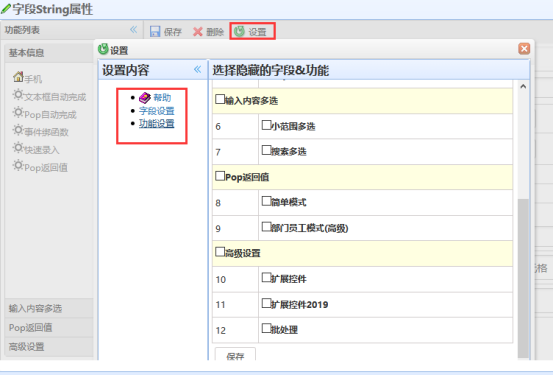554x375 pixels.
Task: Expand the 高级设置 accordion section in sidebar
Action: 49,346
